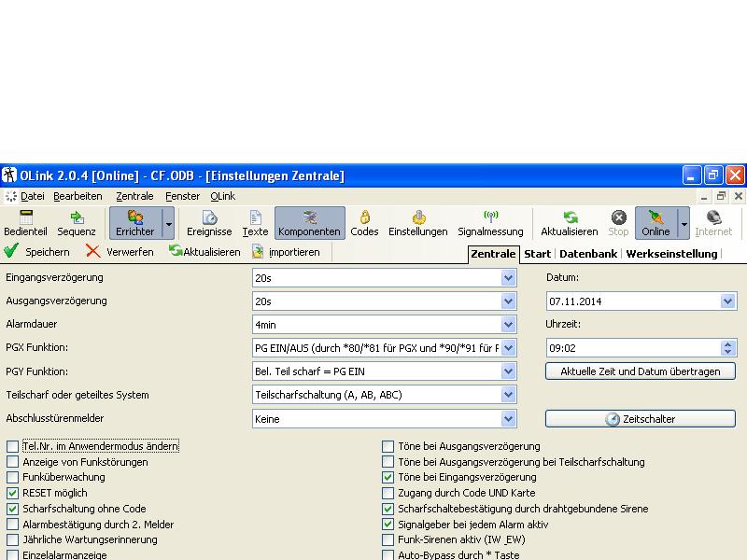Open the Texte editor icon
This screenshot has width=747, height=560.
click(x=255, y=222)
